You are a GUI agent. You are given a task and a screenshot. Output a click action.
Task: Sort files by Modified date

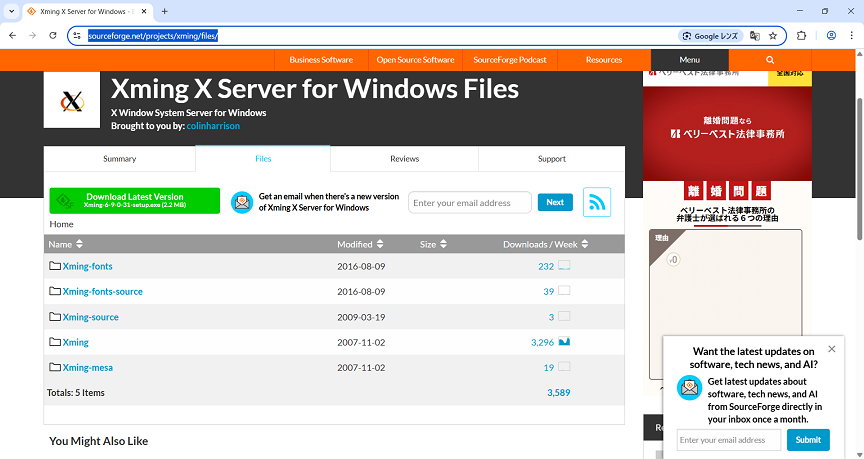360,244
